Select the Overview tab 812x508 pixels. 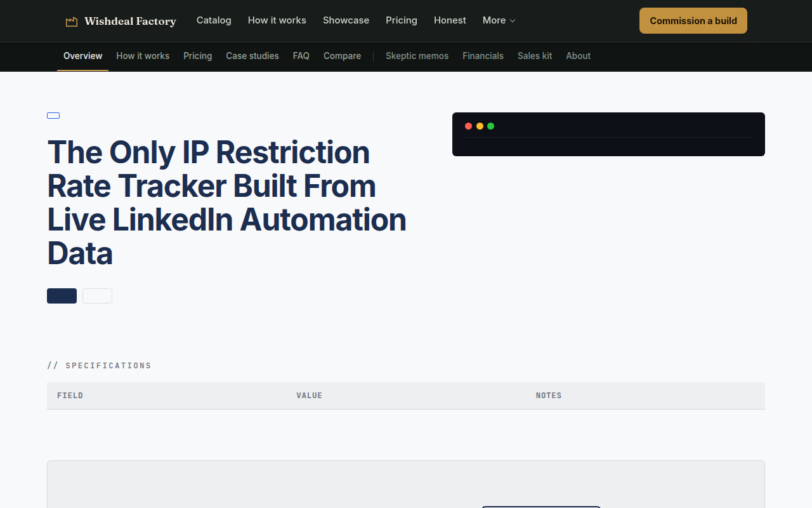click(82, 56)
